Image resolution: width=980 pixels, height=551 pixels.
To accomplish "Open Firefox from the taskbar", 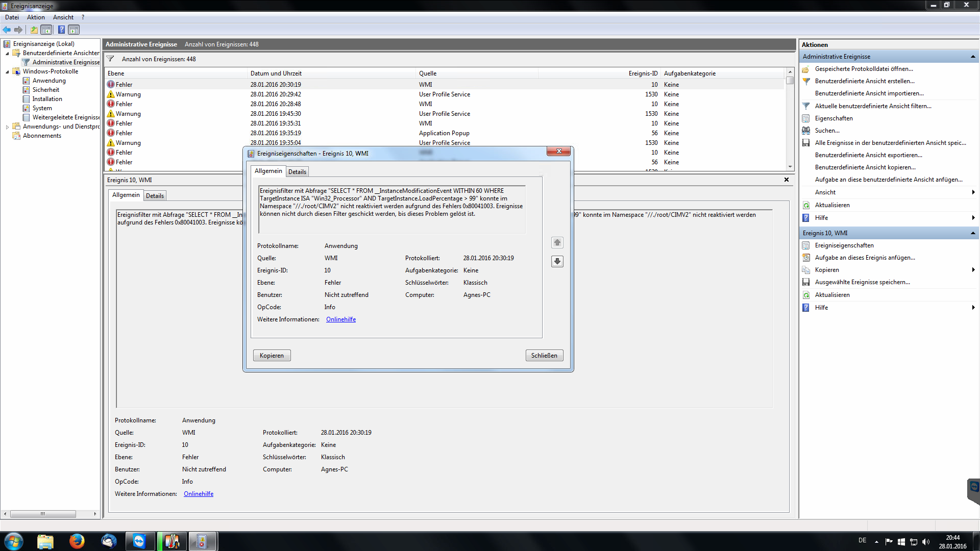I will tap(77, 541).
